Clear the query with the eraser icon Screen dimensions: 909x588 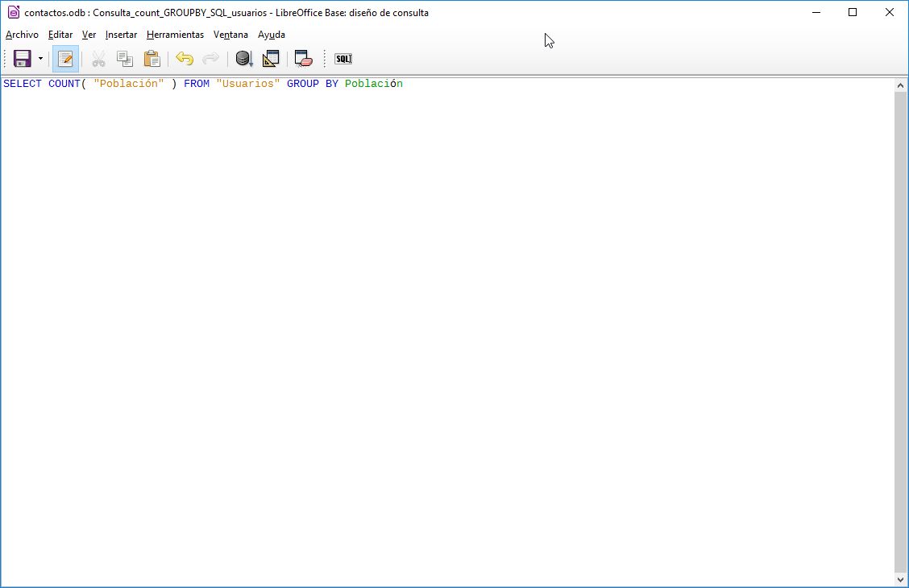pyautogui.click(x=303, y=58)
